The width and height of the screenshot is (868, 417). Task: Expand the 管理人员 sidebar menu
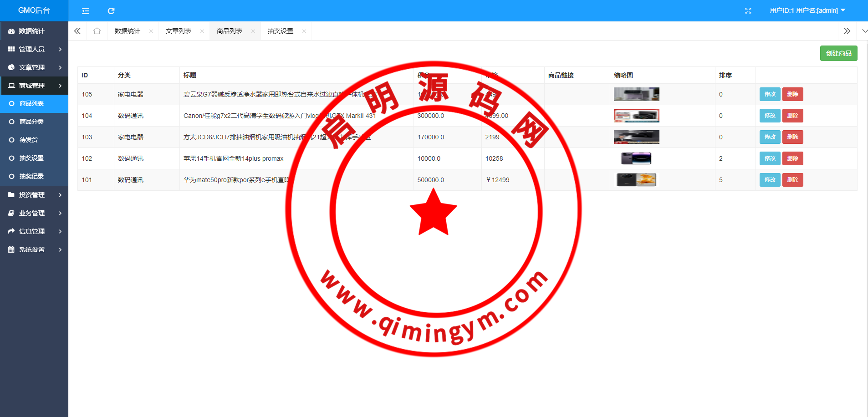click(x=34, y=49)
